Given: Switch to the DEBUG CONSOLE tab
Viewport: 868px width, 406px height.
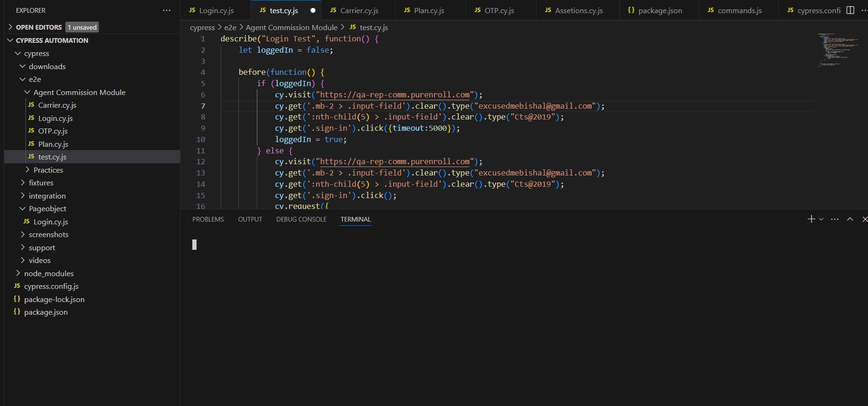Looking at the screenshot, I should (x=301, y=219).
